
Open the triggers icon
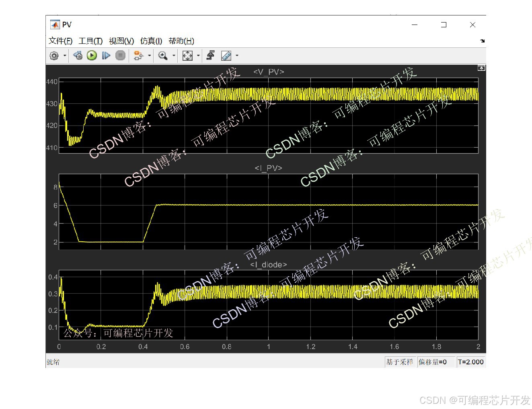[210, 55]
